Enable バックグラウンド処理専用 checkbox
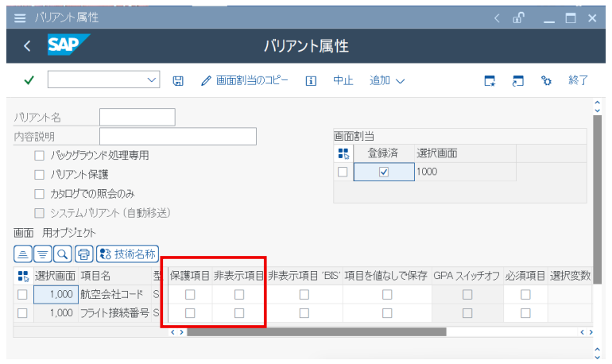 [39, 156]
